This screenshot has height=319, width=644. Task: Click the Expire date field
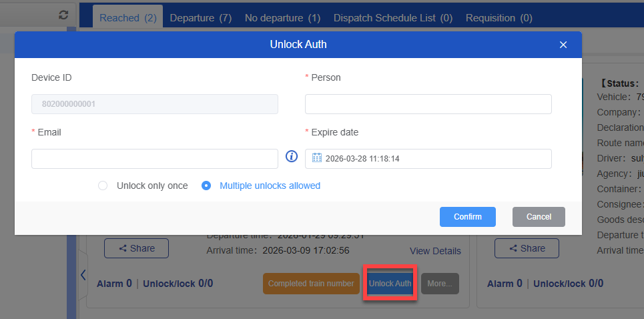pyautogui.click(x=434, y=159)
